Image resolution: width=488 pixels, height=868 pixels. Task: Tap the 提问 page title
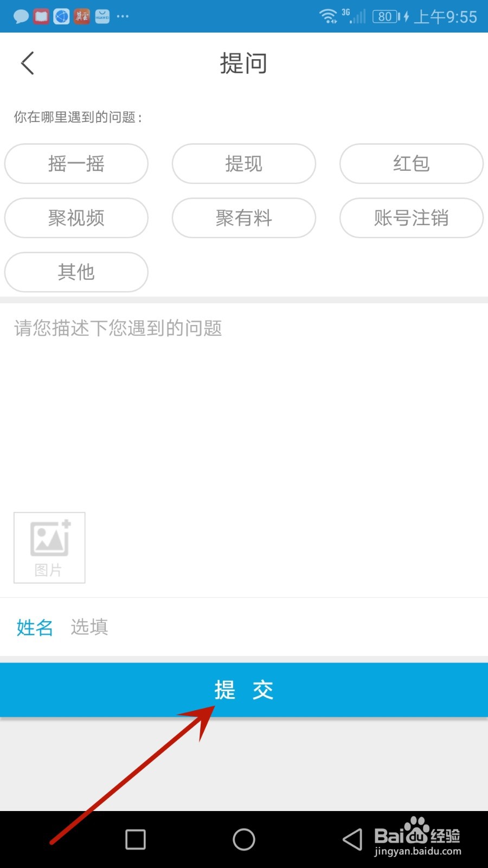243,63
